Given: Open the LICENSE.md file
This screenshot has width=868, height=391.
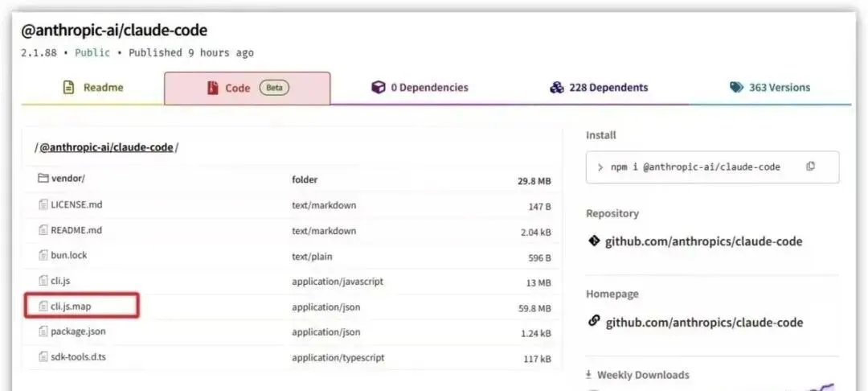Looking at the screenshot, I should 76,204.
